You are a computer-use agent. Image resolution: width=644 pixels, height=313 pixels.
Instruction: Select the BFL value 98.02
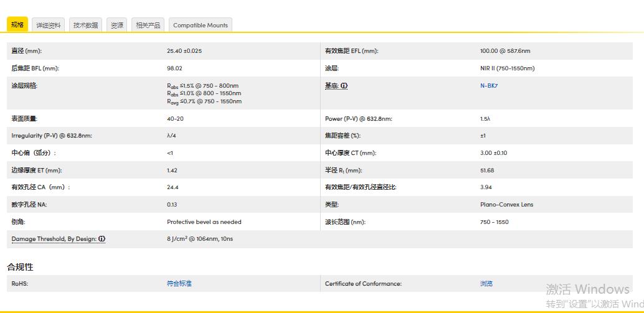[174, 68]
